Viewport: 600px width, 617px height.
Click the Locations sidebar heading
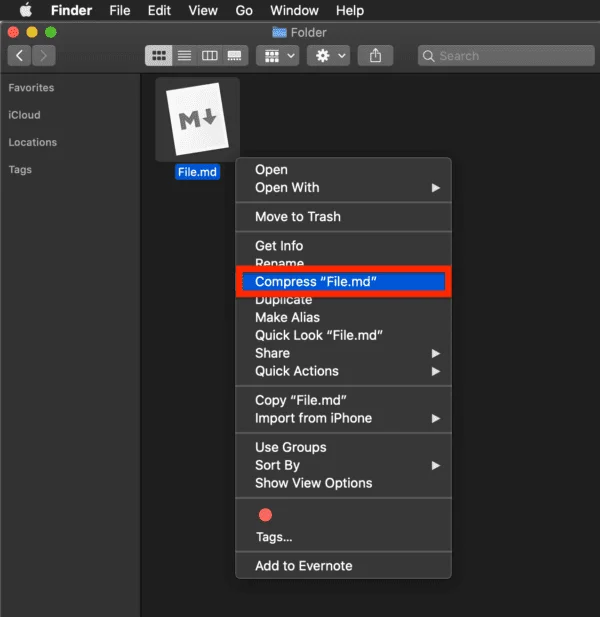click(x=33, y=142)
